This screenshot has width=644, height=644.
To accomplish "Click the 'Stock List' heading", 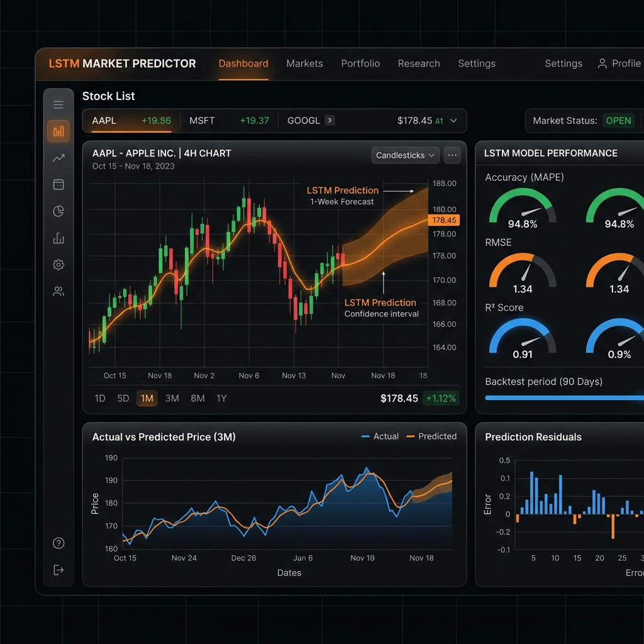I will tap(108, 96).
